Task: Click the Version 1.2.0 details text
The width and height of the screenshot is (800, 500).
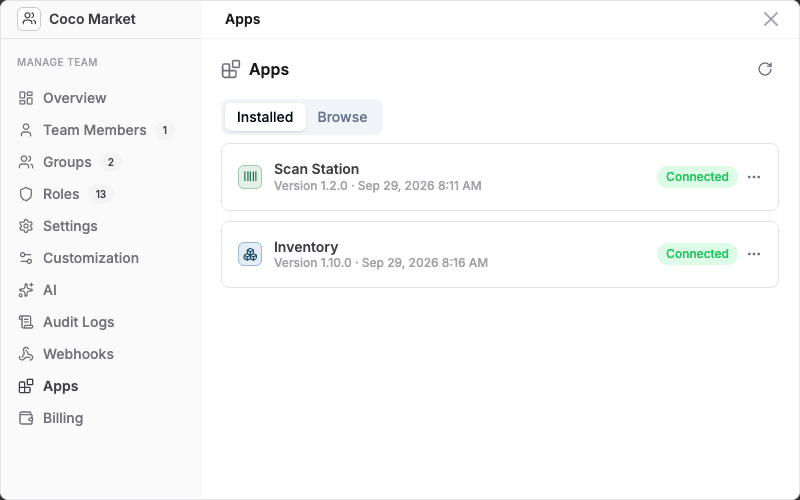Action: [378, 186]
